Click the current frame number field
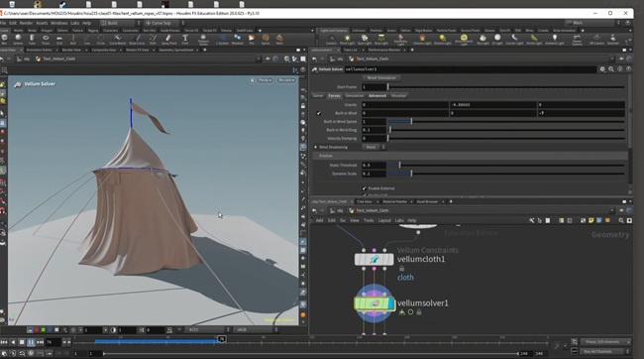Image resolution: width=644 pixels, height=359 pixels. click(x=53, y=342)
